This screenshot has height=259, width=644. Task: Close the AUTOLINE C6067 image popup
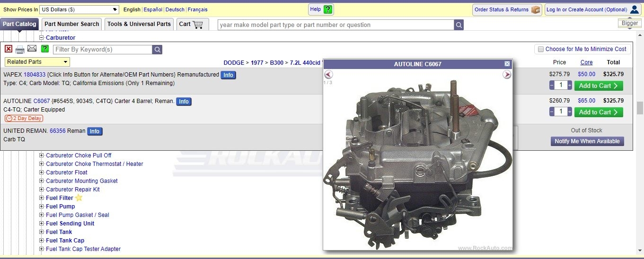[x=507, y=64]
